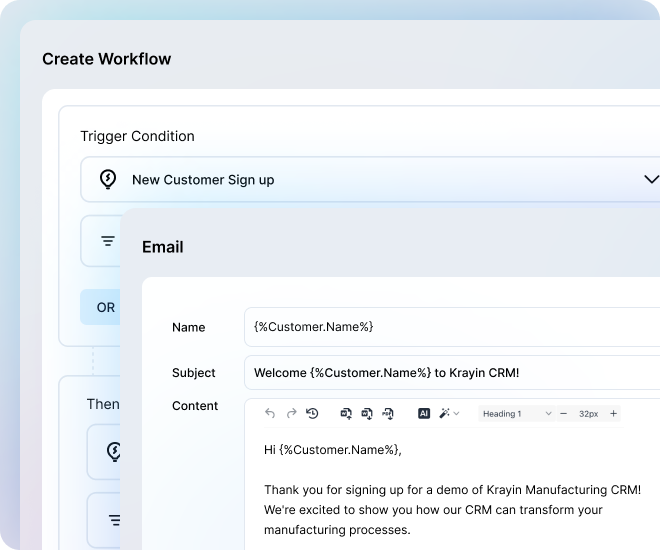
Task: Undo the last edit in email content
Action: (270, 414)
